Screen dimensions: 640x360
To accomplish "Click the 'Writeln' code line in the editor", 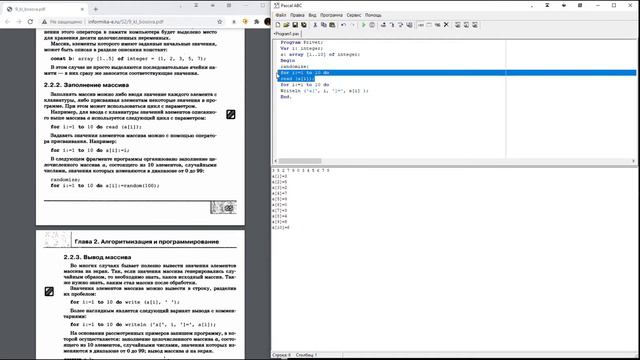I will point(324,91).
